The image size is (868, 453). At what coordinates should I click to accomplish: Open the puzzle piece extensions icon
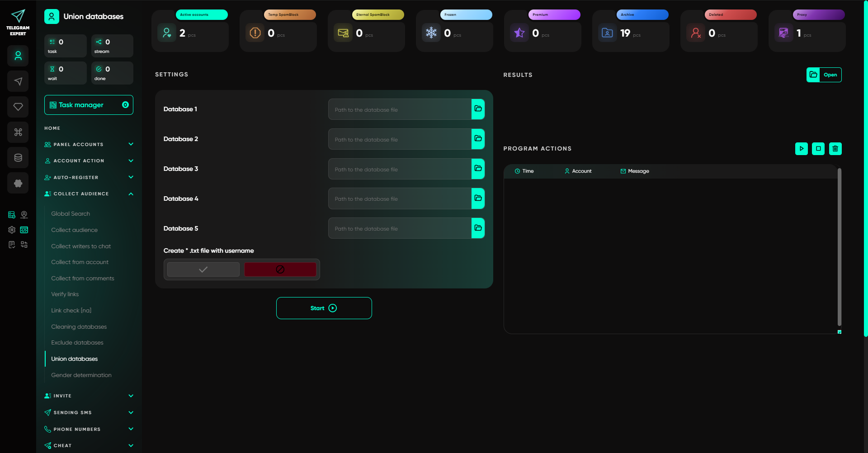point(18,183)
